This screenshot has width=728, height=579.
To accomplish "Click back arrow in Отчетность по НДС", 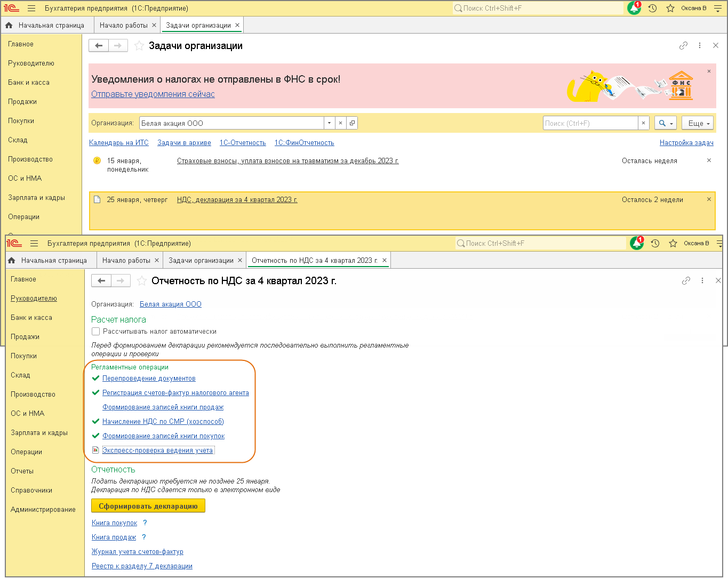I will tap(101, 281).
